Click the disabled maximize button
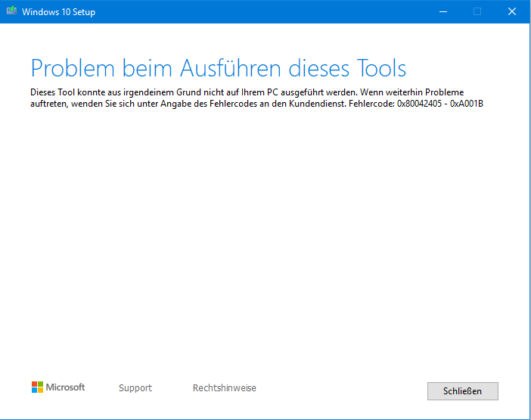Image resolution: width=531 pixels, height=420 pixels. tap(477, 12)
